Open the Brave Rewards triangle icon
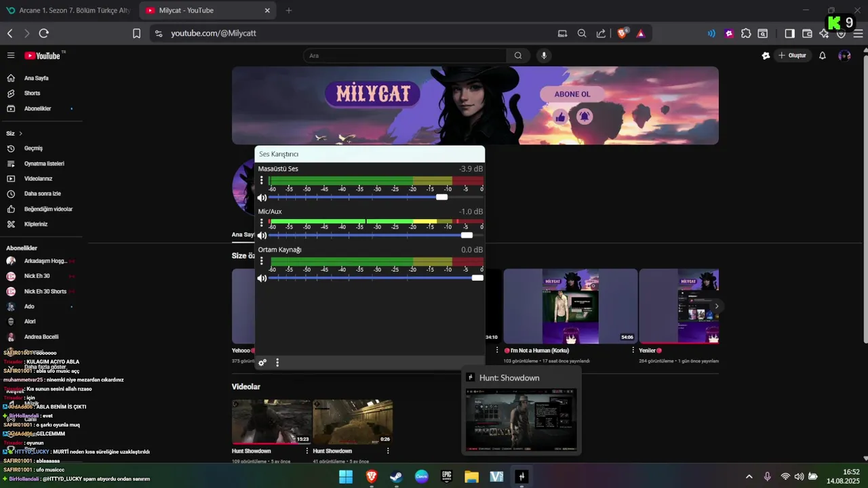The image size is (868, 488). pos(641,33)
